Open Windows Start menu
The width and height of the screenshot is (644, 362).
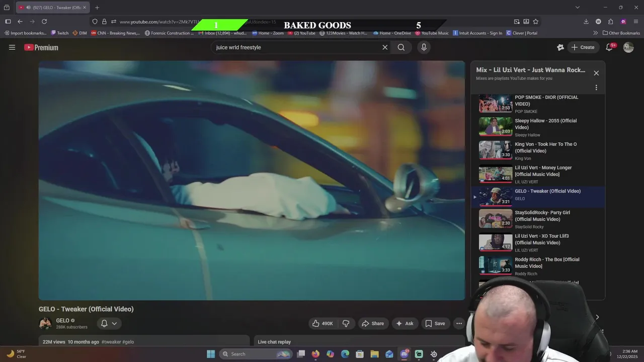click(x=211, y=354)
